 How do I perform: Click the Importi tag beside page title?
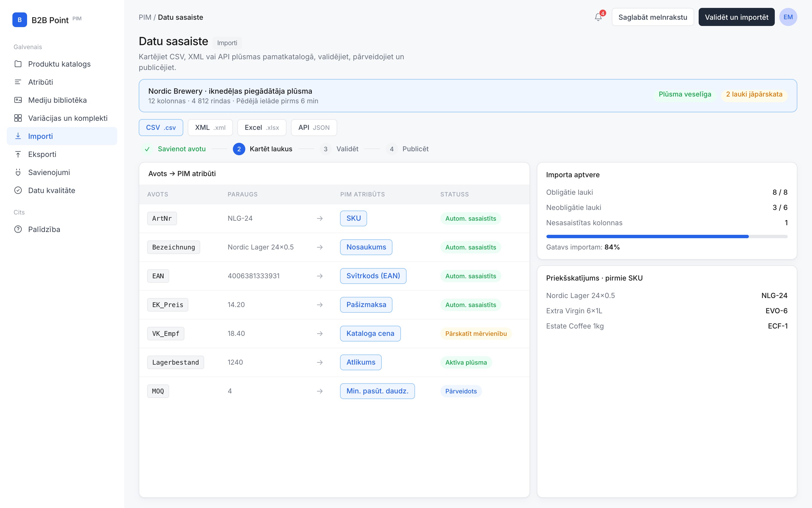(227, 43)
